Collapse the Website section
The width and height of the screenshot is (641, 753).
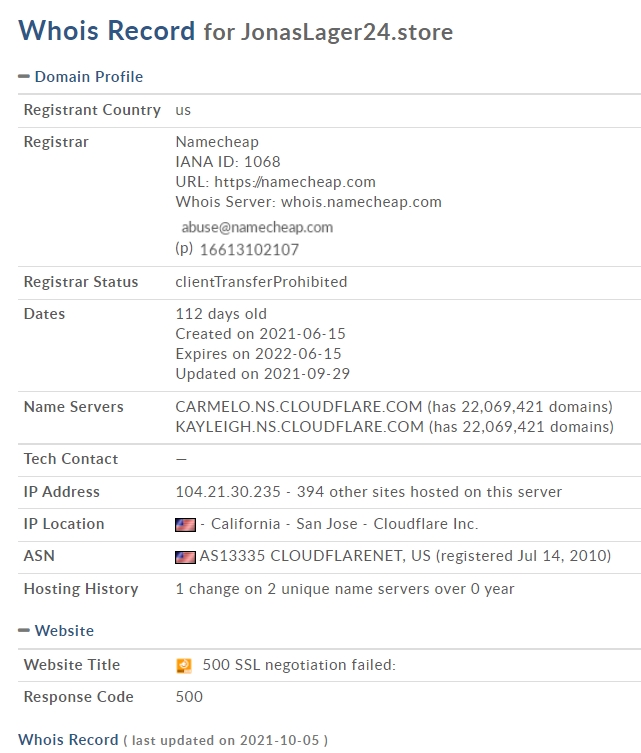pos(24,631)
